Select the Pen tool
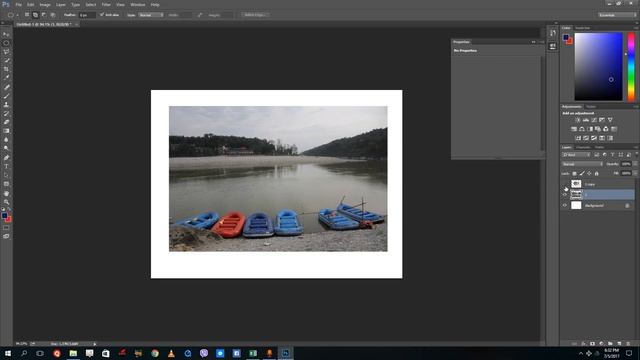 (x=6, y=158)
